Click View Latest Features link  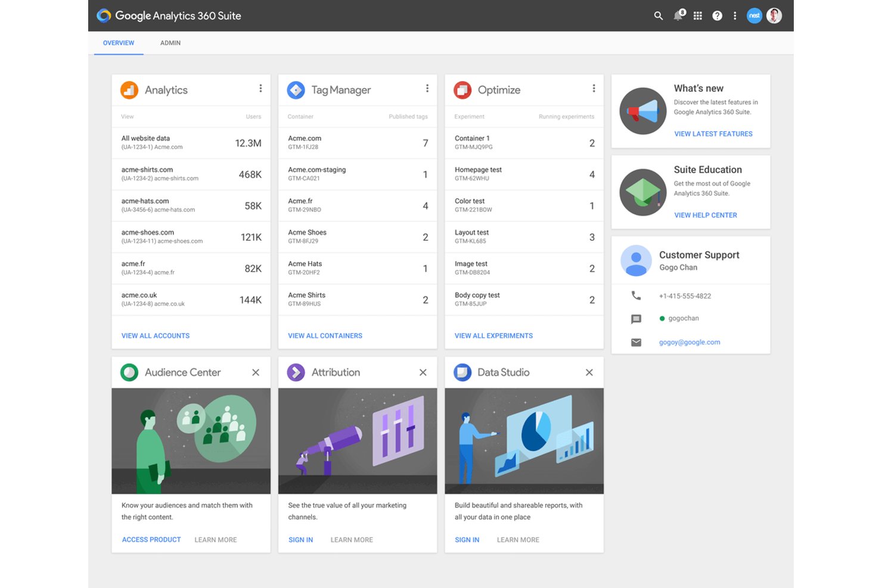pyautogui.click(x=713, y=134)
